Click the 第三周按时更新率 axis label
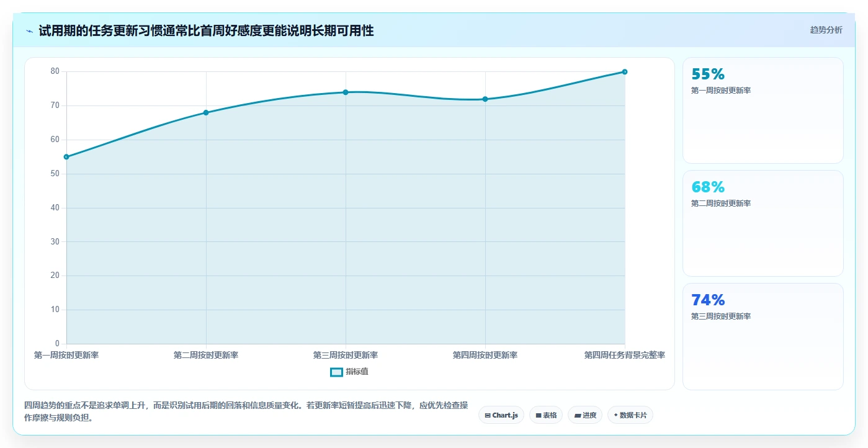This screenshot has height=448, width=868. (x=346, y=356)
